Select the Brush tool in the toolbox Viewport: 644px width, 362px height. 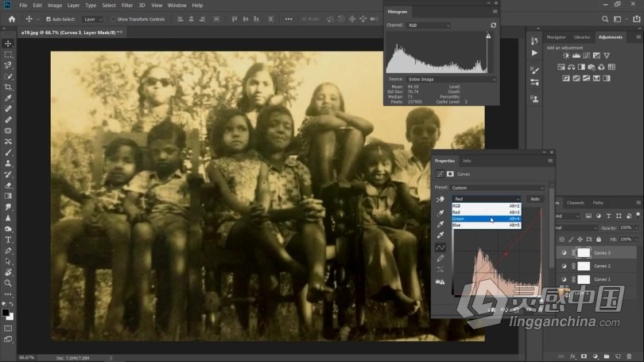point(8,153)
